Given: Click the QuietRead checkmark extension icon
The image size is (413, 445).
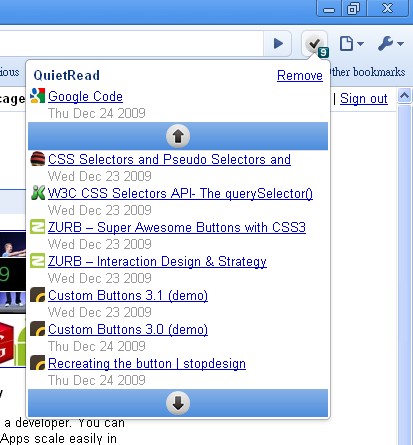Looking at the screenshot, I should (314, 44).
